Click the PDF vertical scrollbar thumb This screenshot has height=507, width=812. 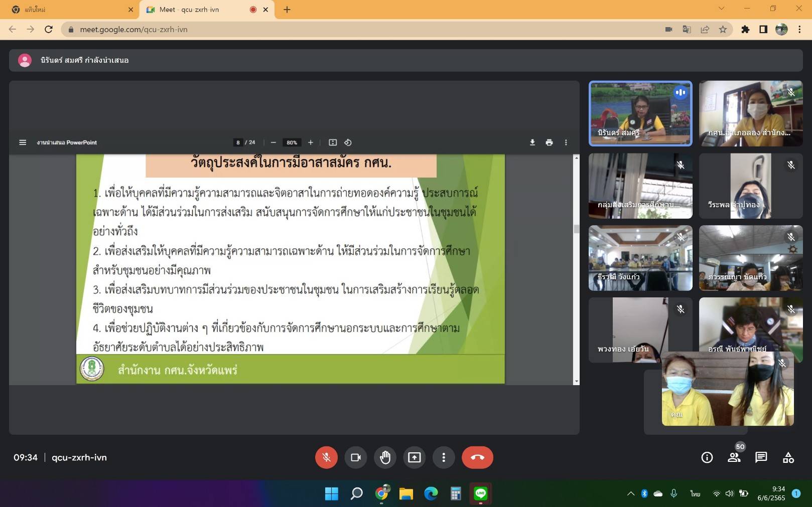click(576, 229)
